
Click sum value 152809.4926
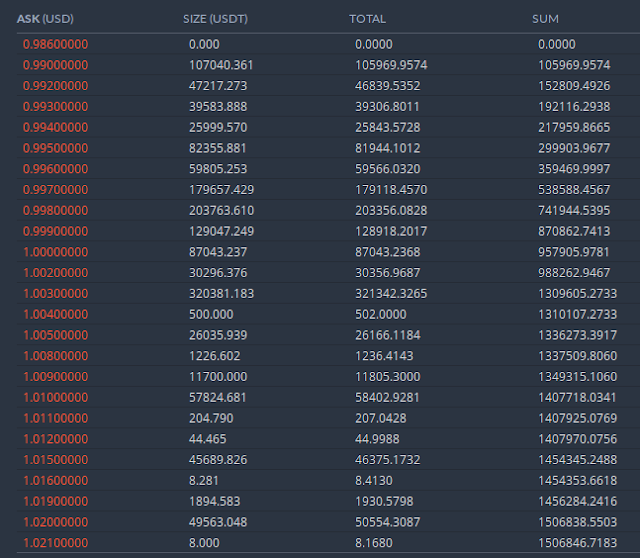574,86
